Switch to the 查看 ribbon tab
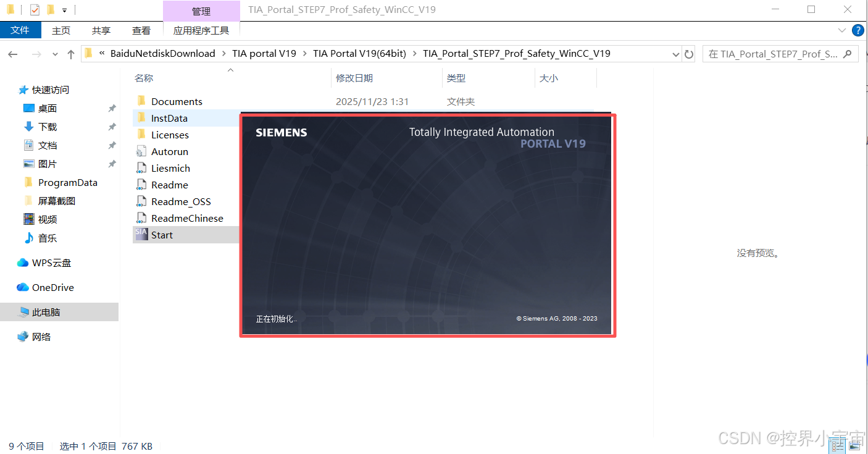 (141, 30)
